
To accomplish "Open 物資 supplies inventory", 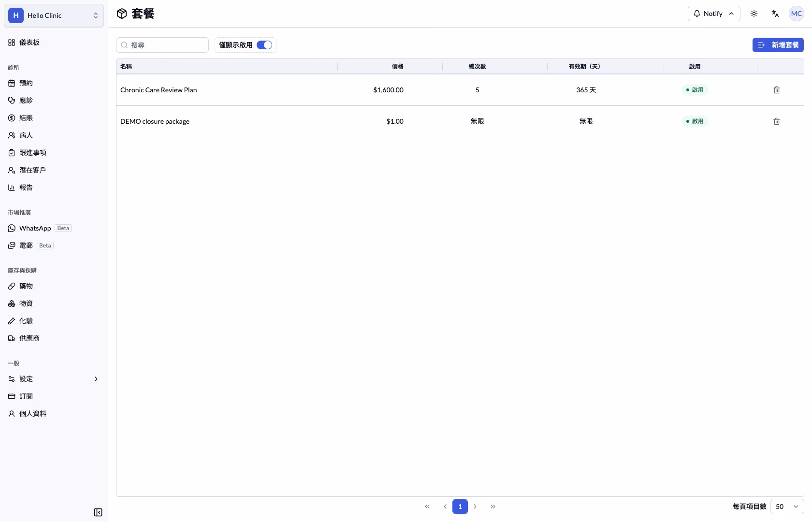I will click(54, 304).
